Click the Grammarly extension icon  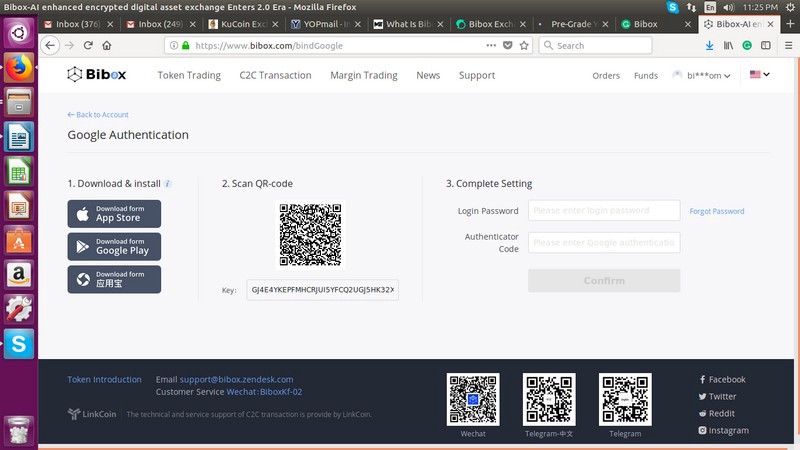pyautogui.click(x=747, y=45)
